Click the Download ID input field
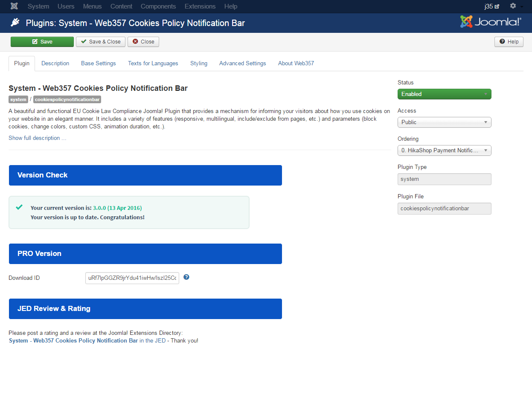 (132, 278)
